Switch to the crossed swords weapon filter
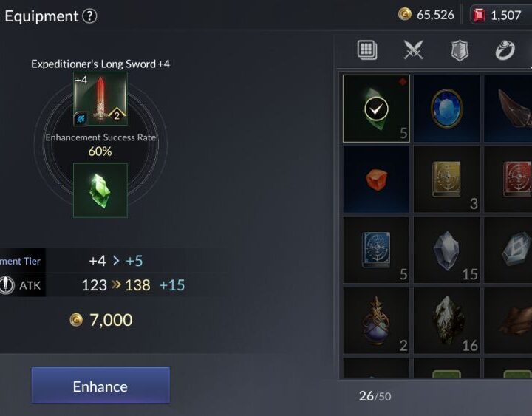This screenshot has height=416, width=532. click(x=413, y=50)
